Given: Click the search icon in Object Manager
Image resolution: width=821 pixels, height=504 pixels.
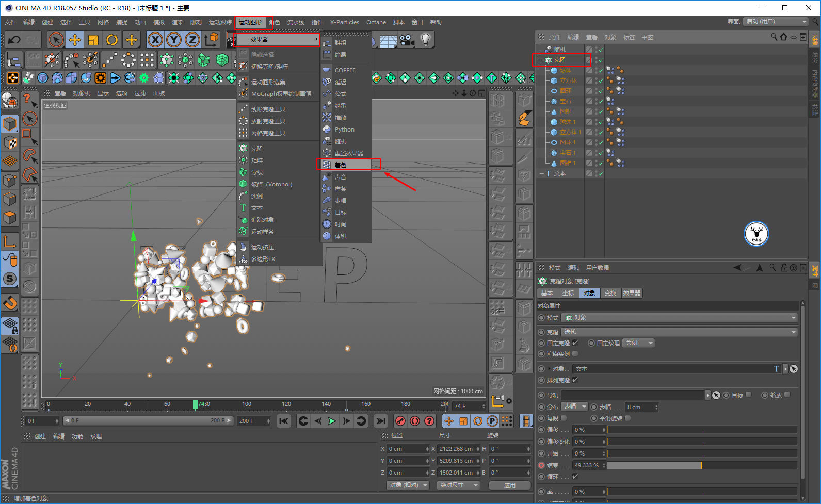Looking at the screenshot, I should click(774, 37).
